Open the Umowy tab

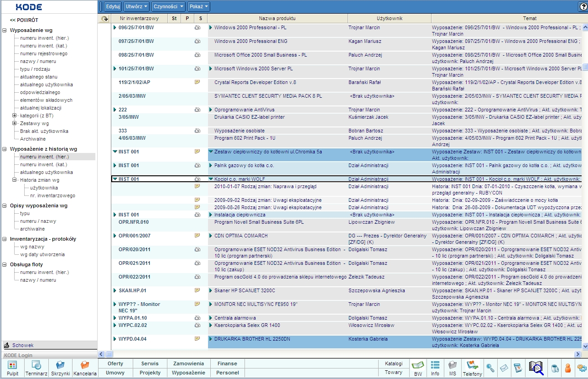click(x=115, y=373)
